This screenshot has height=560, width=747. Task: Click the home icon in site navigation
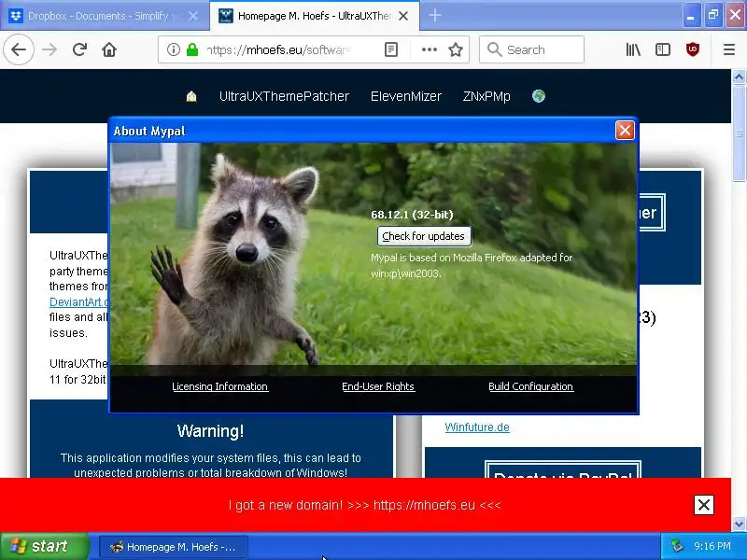pos(191,96)
